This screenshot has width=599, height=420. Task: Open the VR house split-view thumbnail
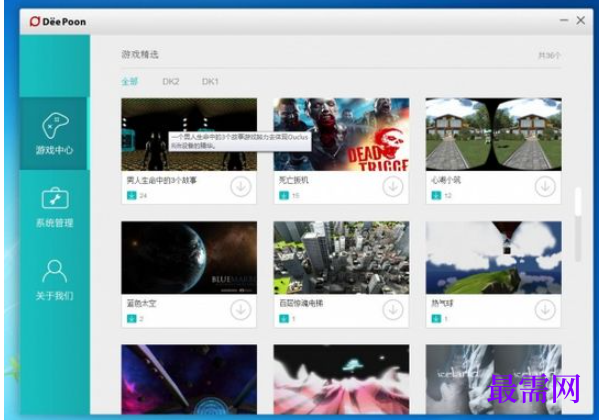point(494,135)
